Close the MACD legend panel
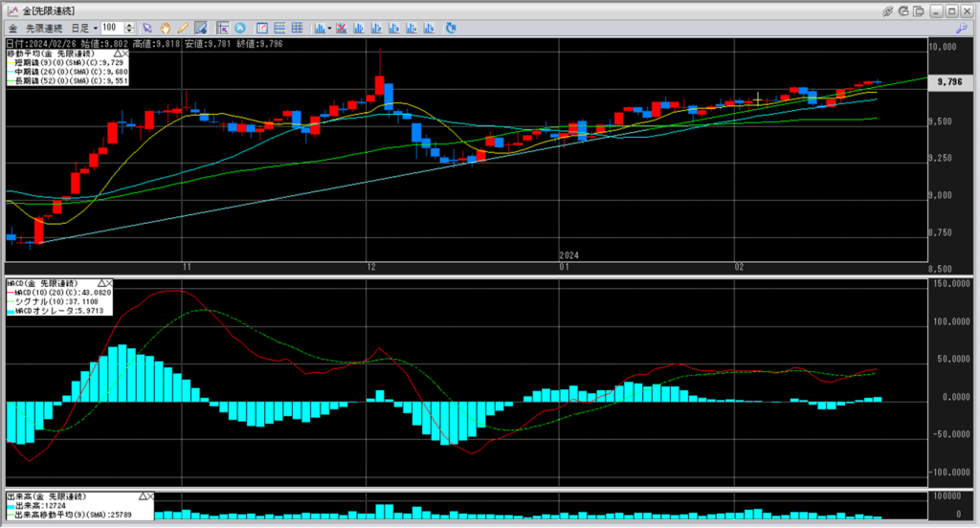The height and width of the screenshot is (528, 980). point(108,284)
